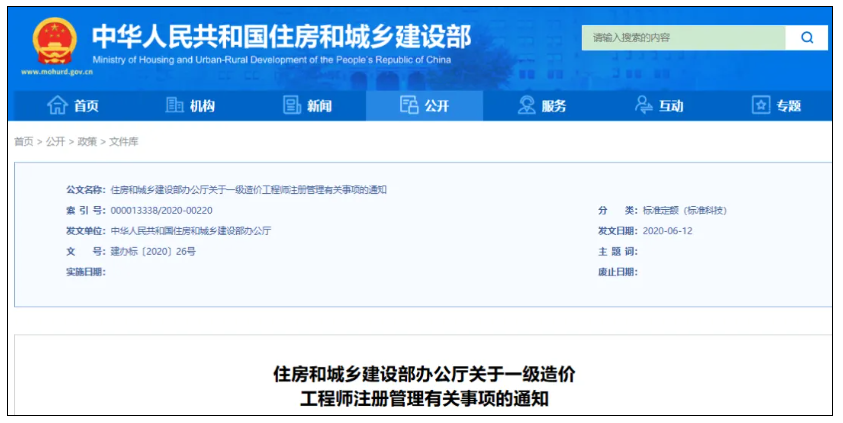Image resolution: width=843 pixels, height=423 pixels.
Task: Navigate to 文件库 in the breadcrumb
Action: pos(124,142)
